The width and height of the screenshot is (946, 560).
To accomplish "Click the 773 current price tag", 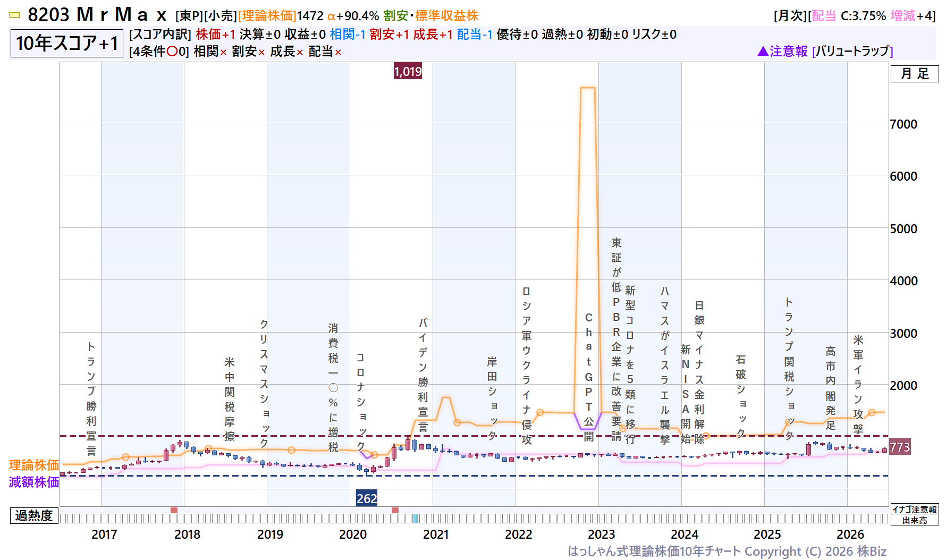I will pyautogui.click(x=900, y=447).
